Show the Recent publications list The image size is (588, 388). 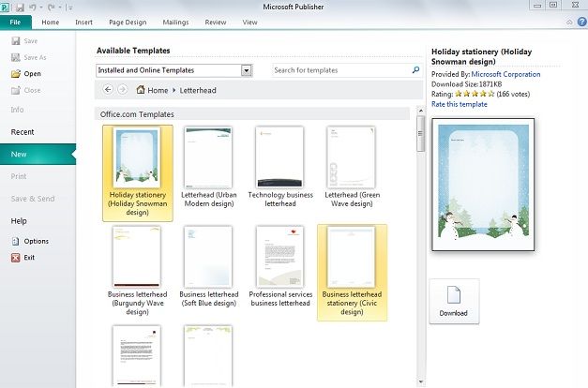point(23,132)
